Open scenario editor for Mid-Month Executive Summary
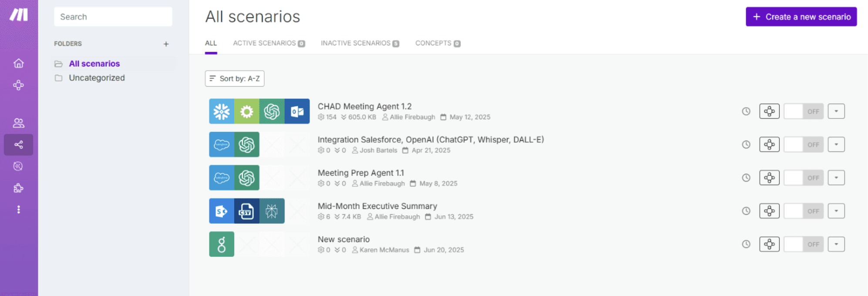This screenshot has width=868, height=296. point(769,211)
